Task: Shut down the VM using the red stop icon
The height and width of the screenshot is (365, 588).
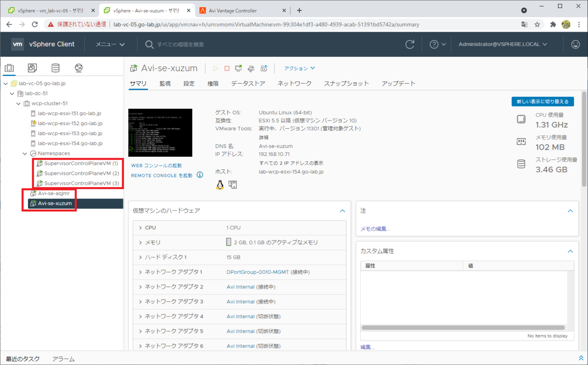Action: 226,68
